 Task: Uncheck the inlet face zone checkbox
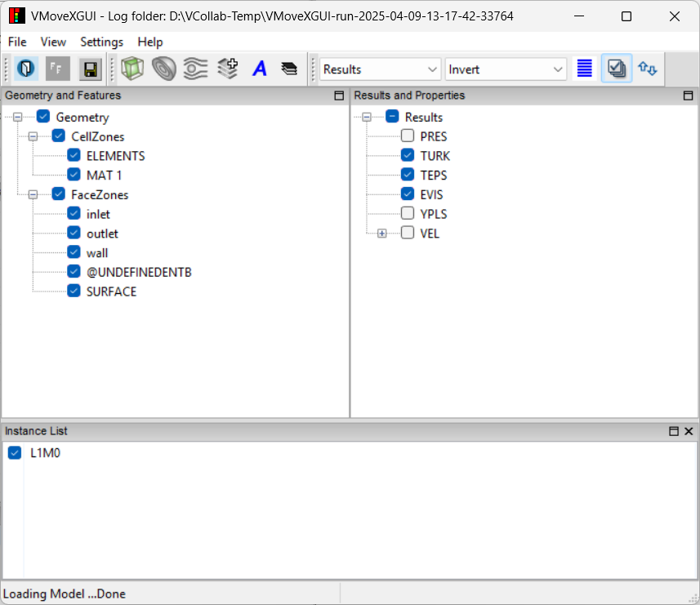tap(74, 214)
